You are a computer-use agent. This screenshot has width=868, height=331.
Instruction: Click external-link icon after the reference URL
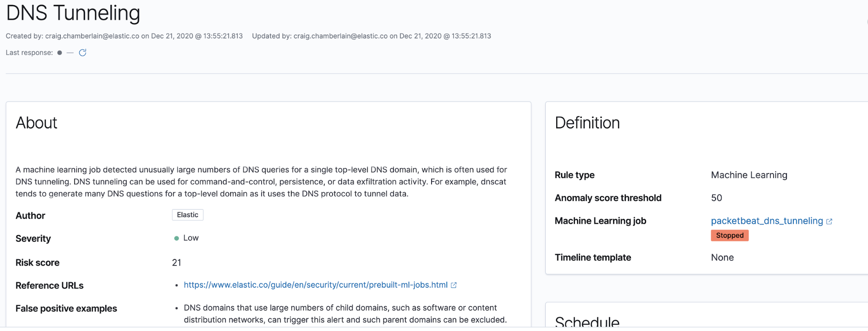coord(454,285)
